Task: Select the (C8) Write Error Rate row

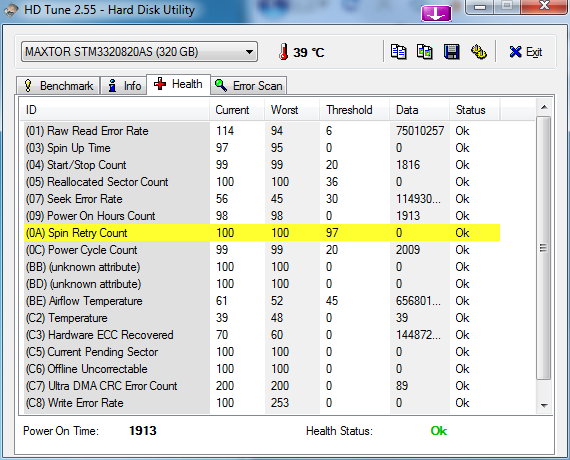Action: [262, 403]
